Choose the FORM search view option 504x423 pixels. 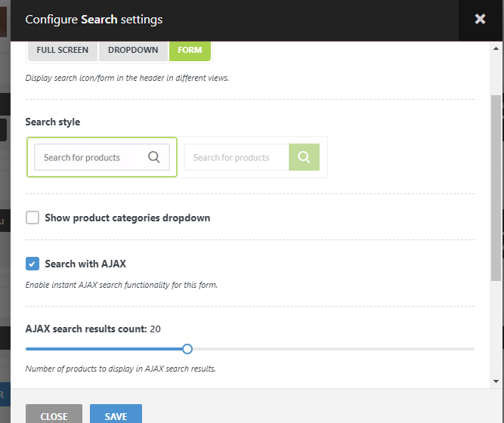[190, 51]
